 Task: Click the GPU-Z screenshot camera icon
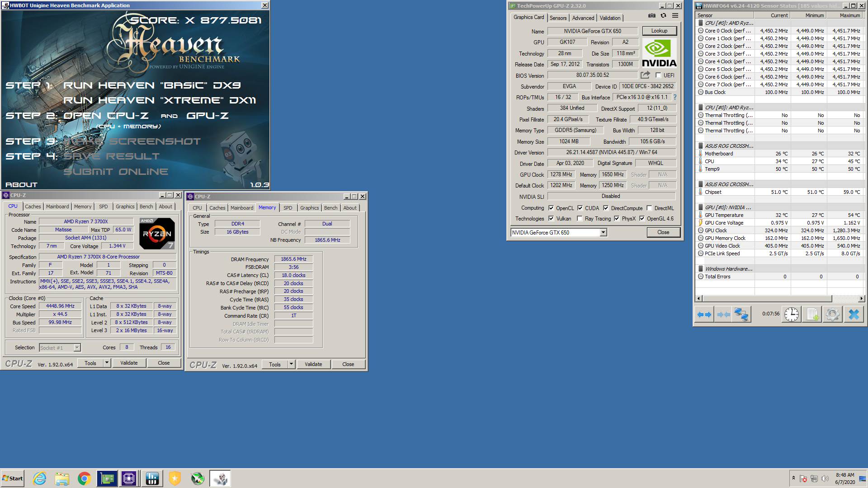[651, 16]
